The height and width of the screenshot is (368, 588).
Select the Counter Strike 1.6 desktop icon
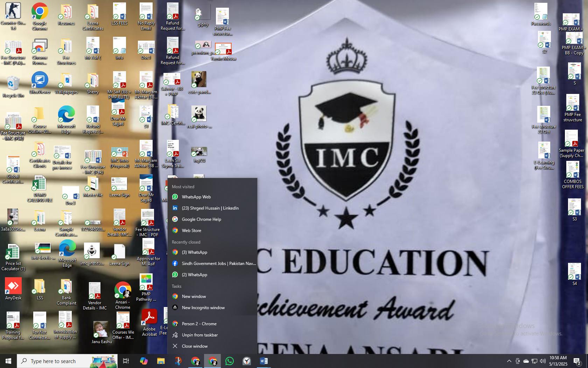(x=13, y=16)
